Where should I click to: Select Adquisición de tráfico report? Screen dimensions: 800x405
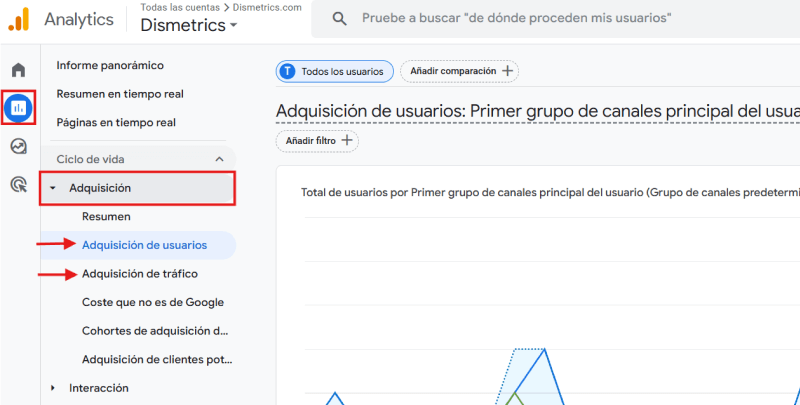click(x=140, y=274)
